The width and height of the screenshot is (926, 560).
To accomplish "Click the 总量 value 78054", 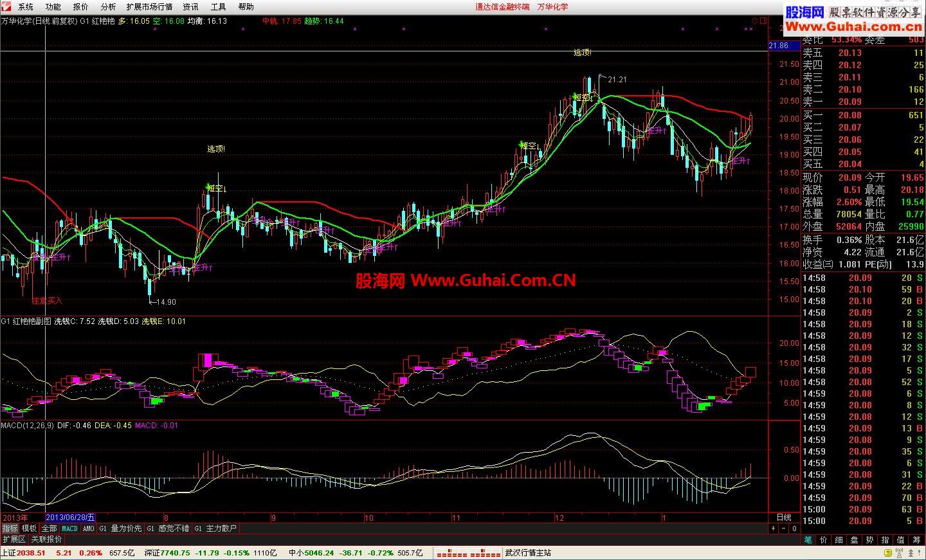I will pyautogui.click(x=848, y=214).
